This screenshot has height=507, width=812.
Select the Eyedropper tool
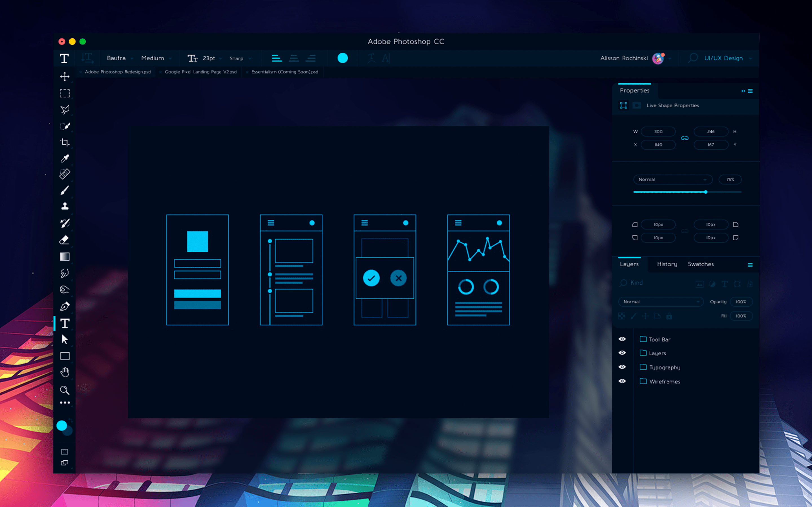(65, 158)
